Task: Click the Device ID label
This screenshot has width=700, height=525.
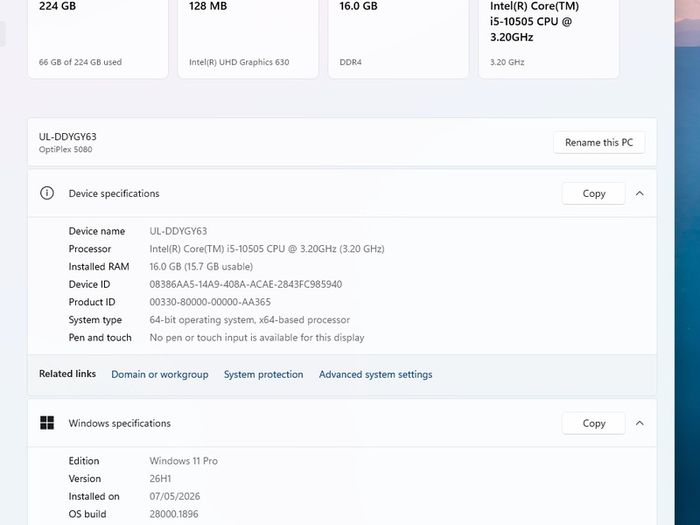Action: point(89,284)
